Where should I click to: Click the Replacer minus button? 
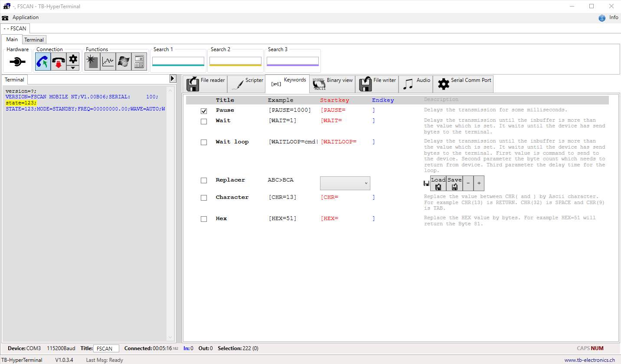click(468, 183)
